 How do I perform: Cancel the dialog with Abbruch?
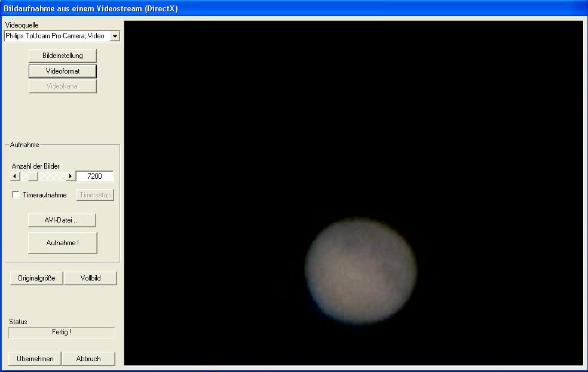pyautogui.click(x=88, y=359)
